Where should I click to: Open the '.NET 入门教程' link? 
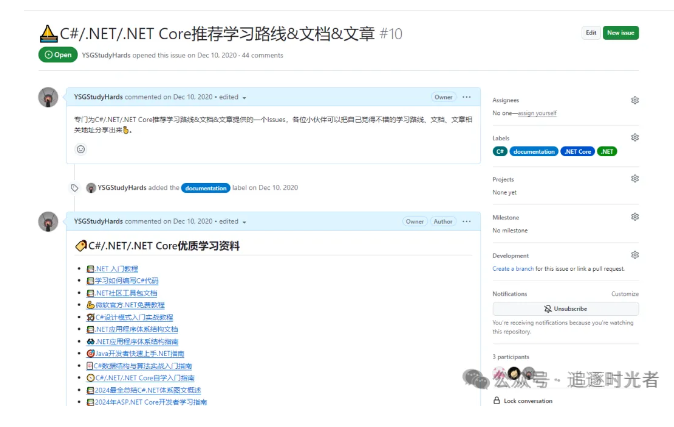(112, 269)
